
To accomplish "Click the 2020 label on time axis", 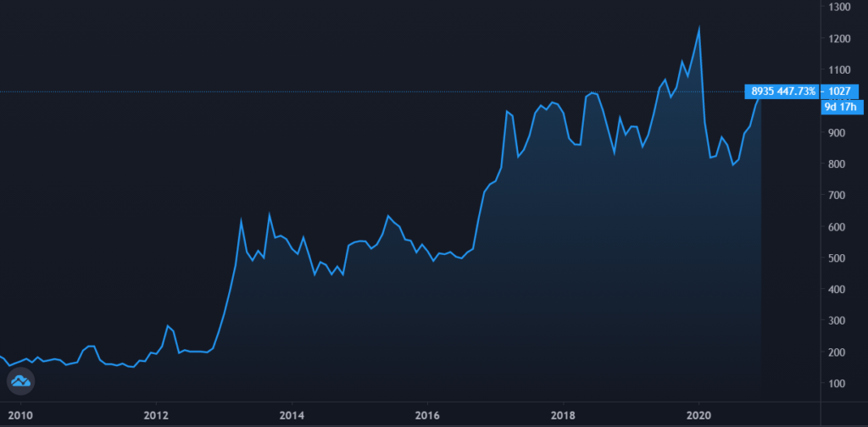I will [x=698, y=415].
